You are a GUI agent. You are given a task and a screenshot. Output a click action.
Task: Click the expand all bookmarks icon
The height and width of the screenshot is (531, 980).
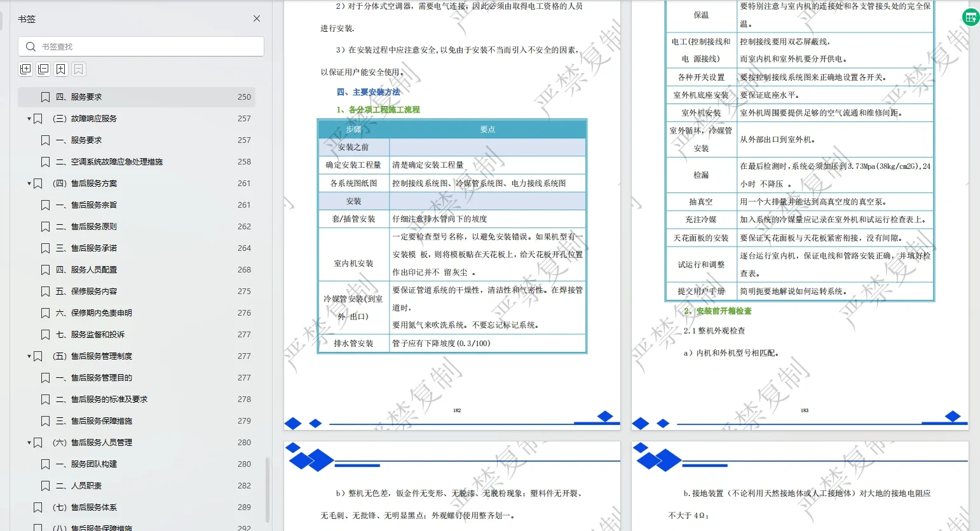[x=25, y=69]
